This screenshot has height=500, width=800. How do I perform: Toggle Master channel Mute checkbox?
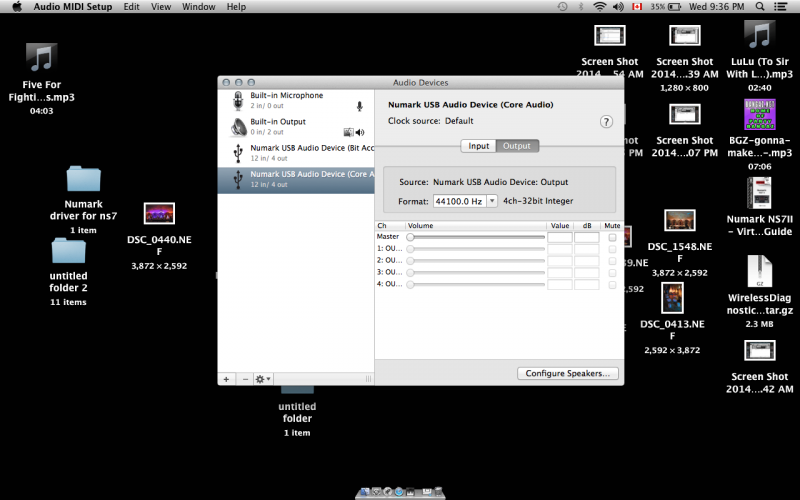(x=612, y=237)
